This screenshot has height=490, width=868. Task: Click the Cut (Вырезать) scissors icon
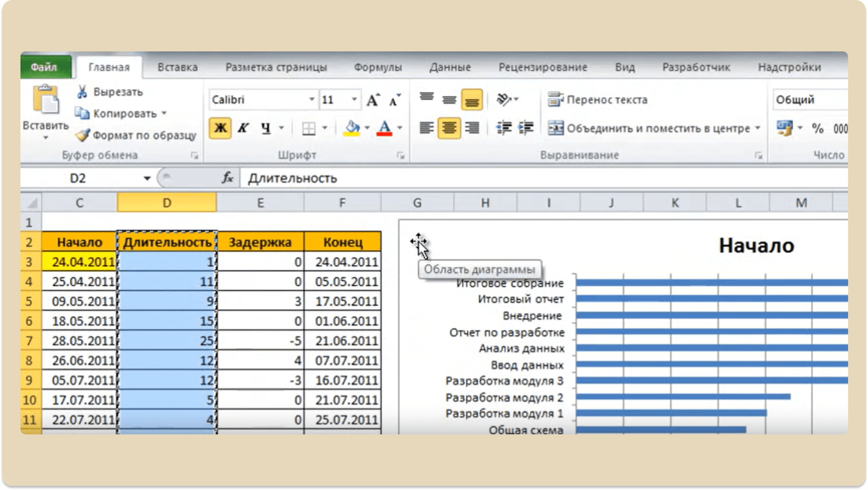pos(82,92)
